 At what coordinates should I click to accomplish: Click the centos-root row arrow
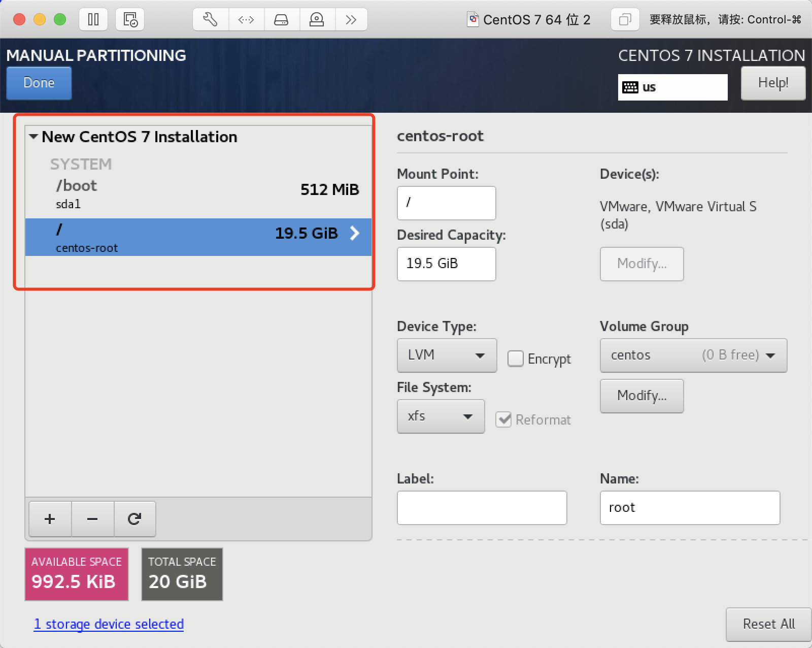tap(355, 233)
